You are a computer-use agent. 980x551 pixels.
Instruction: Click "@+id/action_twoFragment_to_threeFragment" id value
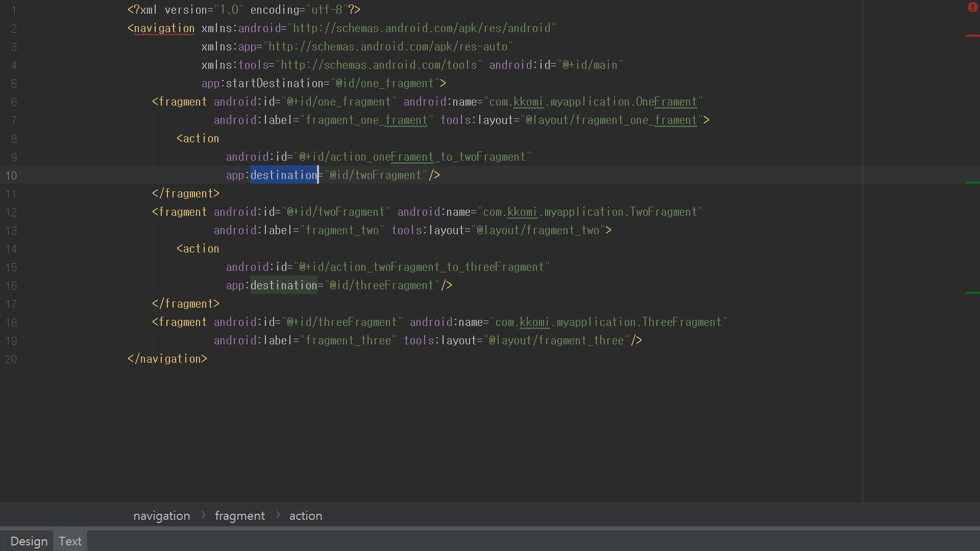tap(422, 267)
